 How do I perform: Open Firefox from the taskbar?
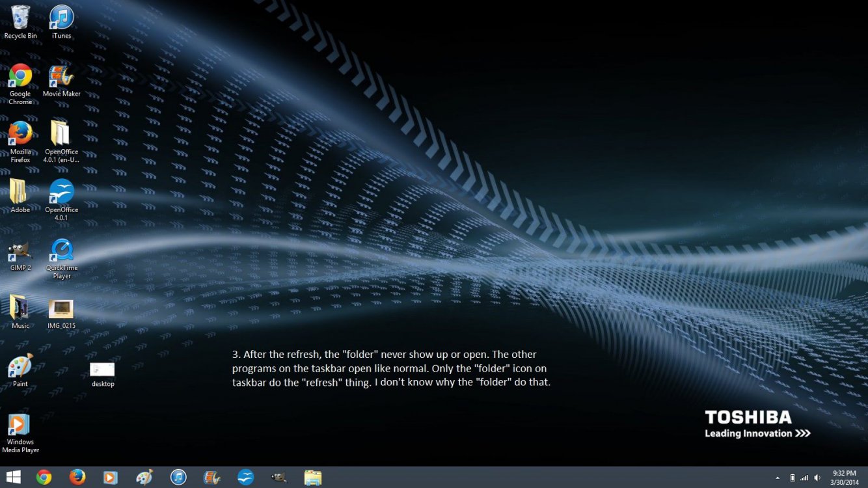(x=77, y=477)
